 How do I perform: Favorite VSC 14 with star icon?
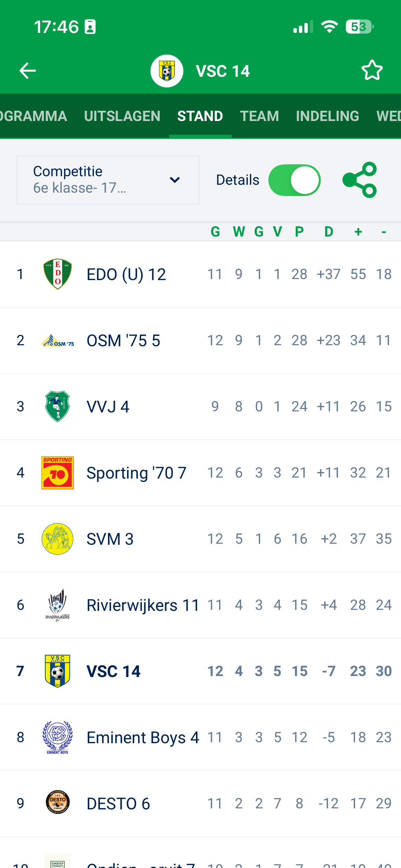tap(372, 70)
